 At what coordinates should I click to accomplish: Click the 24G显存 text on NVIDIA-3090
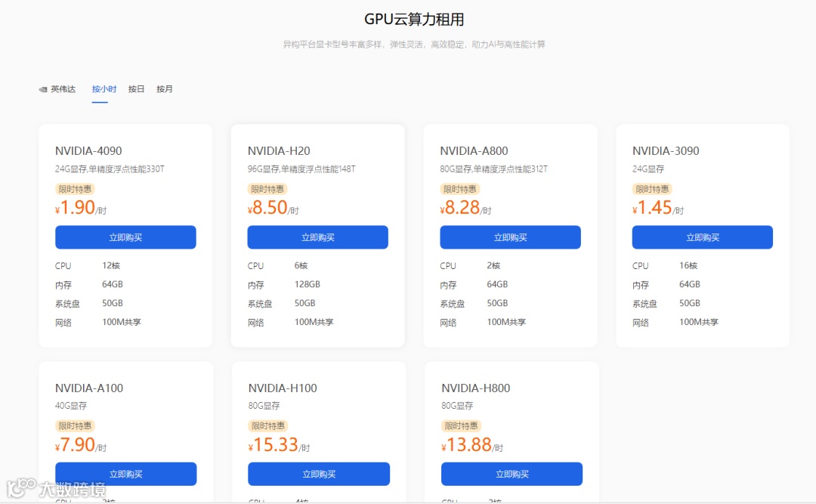pos(648,169)
